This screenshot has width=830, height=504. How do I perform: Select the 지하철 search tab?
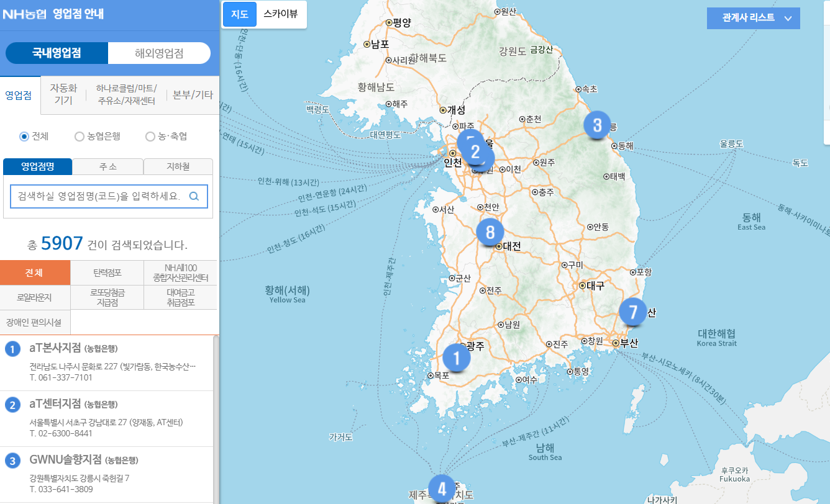(x=178, y=166)
